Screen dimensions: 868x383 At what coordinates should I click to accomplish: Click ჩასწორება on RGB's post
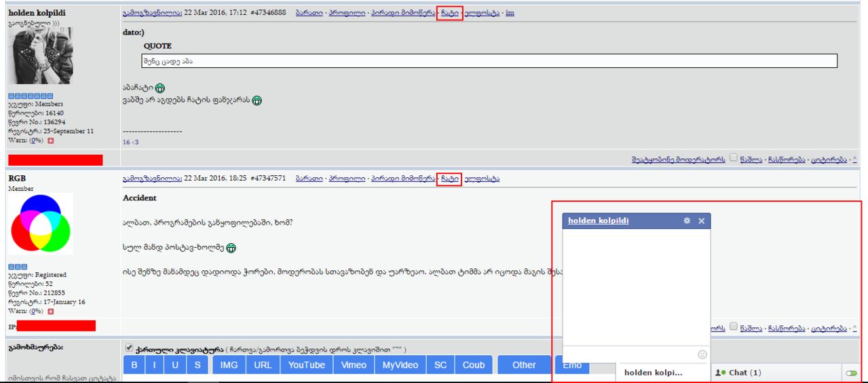click(x=787, y=327)
